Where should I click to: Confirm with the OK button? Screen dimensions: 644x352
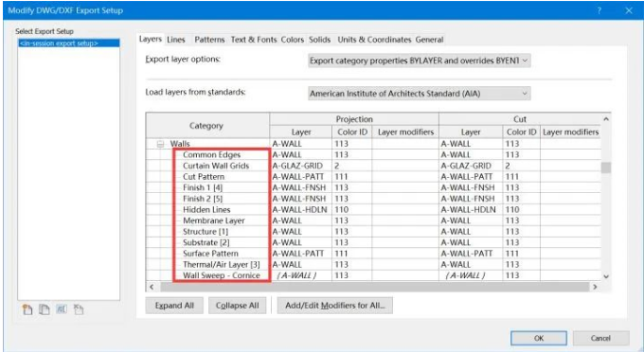(x=539, y=338)
